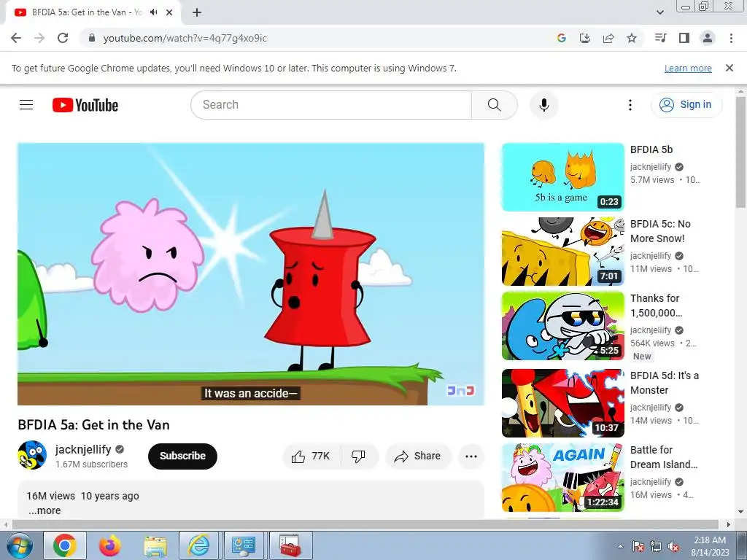
Task: Select the BFDIA 5a: Get in the Van tab
Action: (93, 13)
